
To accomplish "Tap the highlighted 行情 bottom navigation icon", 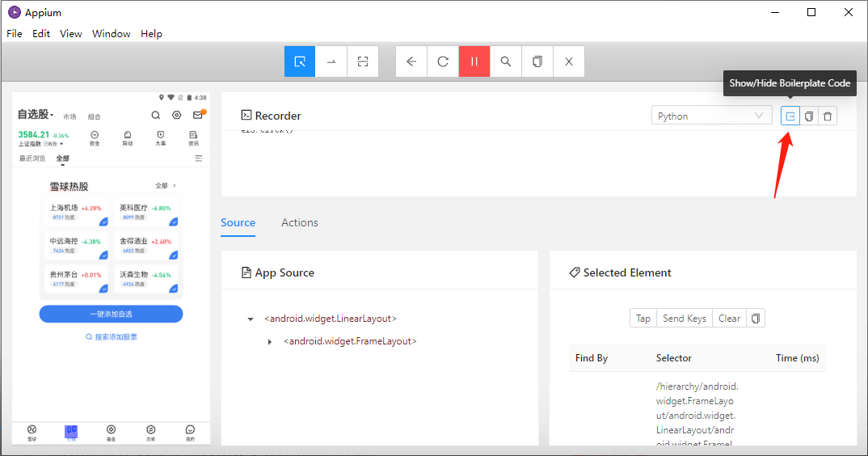I will (71, 433).
